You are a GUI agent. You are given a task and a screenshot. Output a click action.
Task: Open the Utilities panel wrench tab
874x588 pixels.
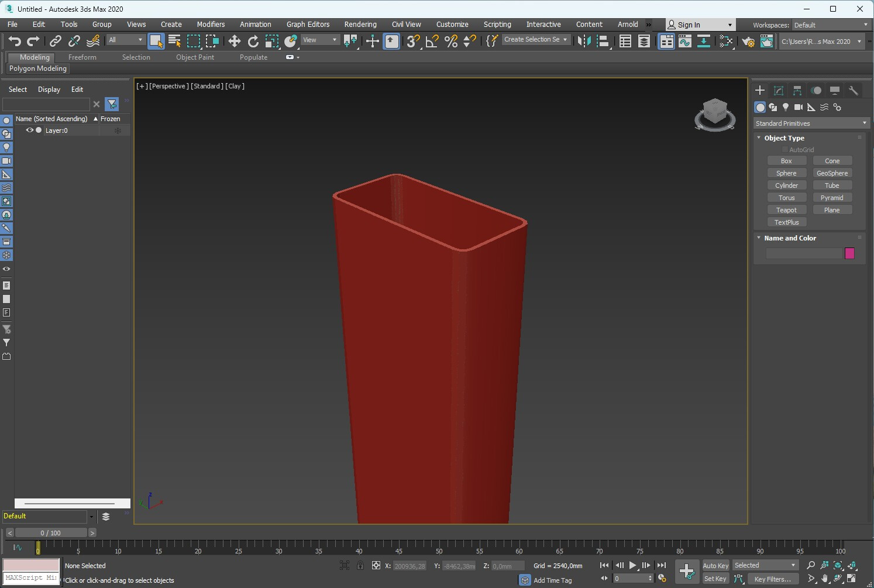click(854, 90)
